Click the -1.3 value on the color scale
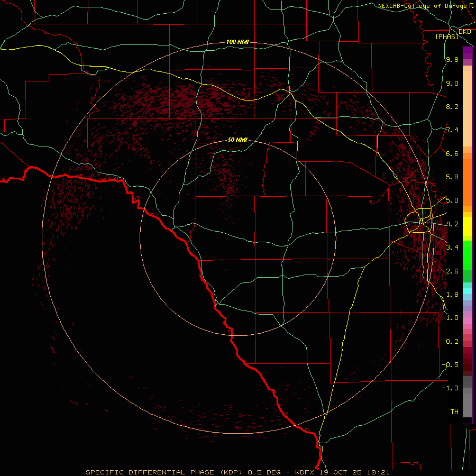 (450, 388)
